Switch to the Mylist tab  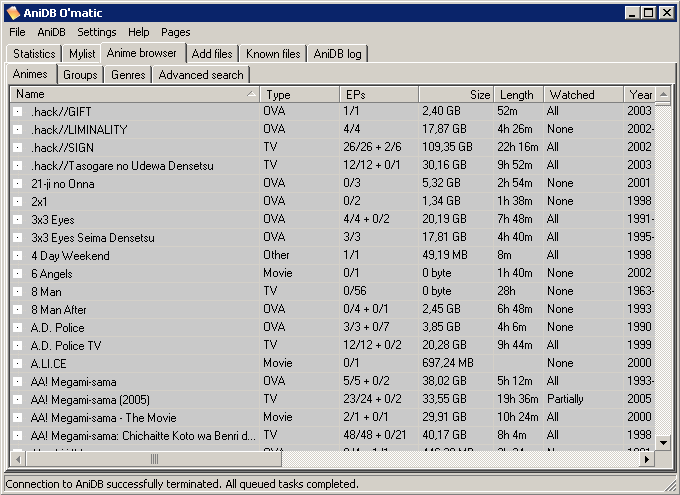pos(82,54)
